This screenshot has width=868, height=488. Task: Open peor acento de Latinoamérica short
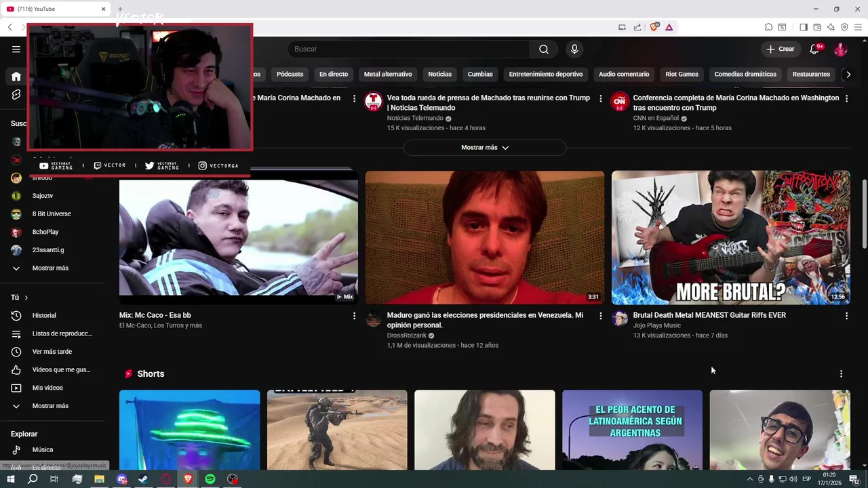click(632, 430)
